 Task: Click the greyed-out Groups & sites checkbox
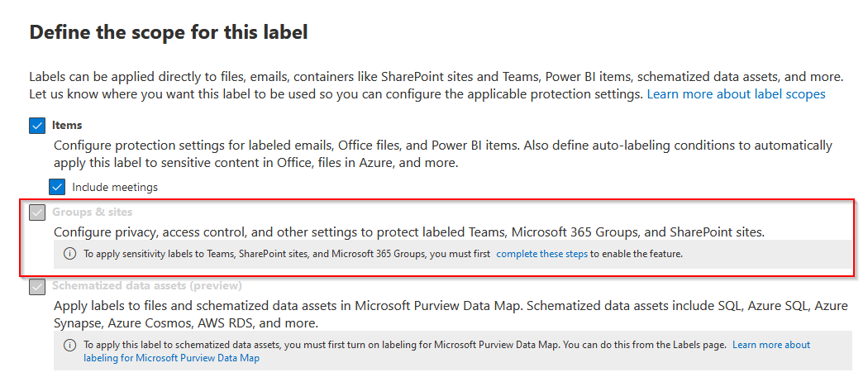coord(37,212)
